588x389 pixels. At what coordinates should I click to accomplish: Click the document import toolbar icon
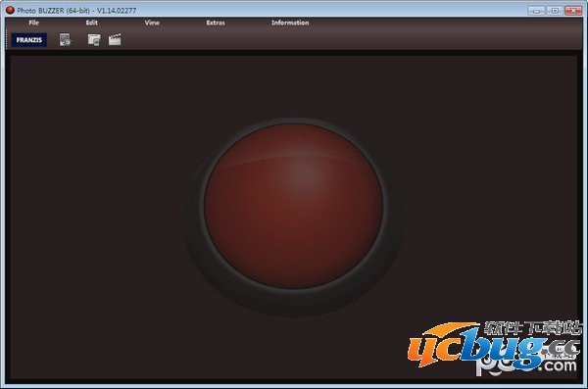[x=65, y=40]
